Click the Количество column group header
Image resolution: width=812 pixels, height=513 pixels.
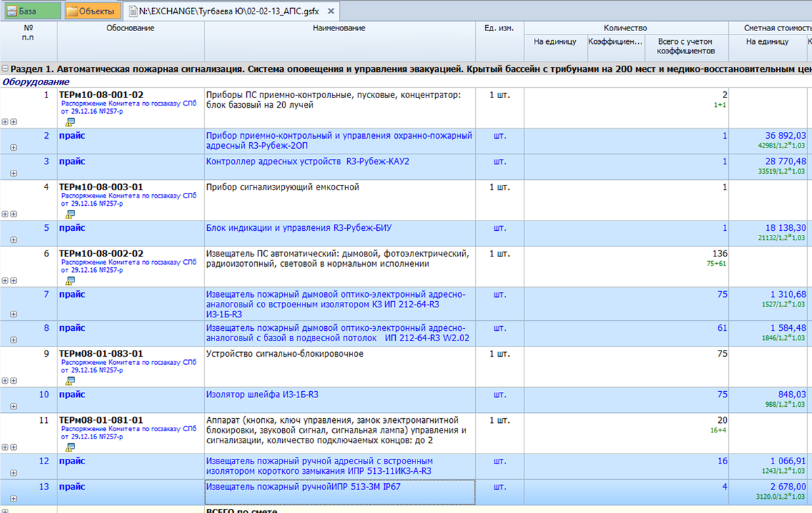click(625, 28)
